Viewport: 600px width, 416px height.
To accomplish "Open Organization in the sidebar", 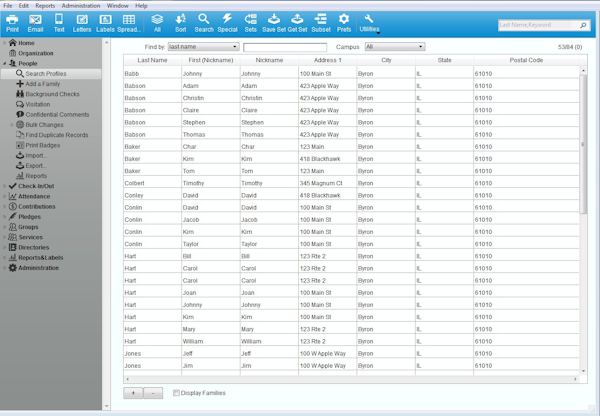I will click(x=36, y=53).
